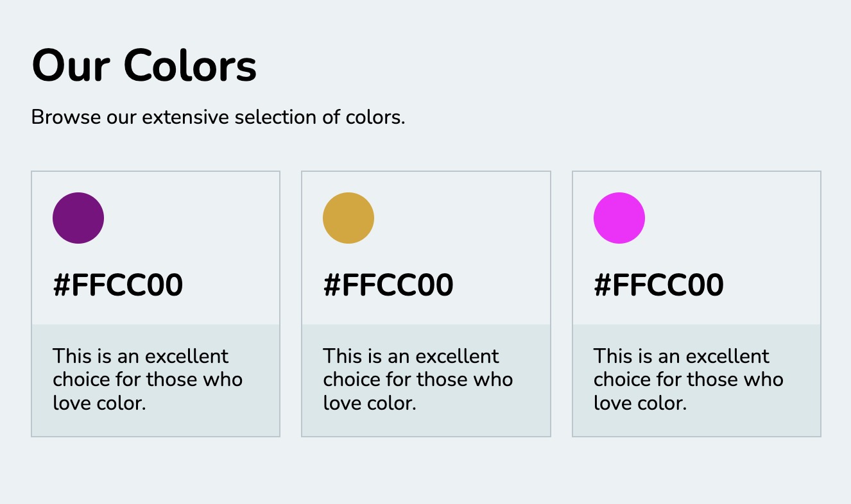Image resolution: width=851 pixels, height=504 pixels.
Task: Click the purple card's description text
Action: pyautogui.click(x=147, y=379)
